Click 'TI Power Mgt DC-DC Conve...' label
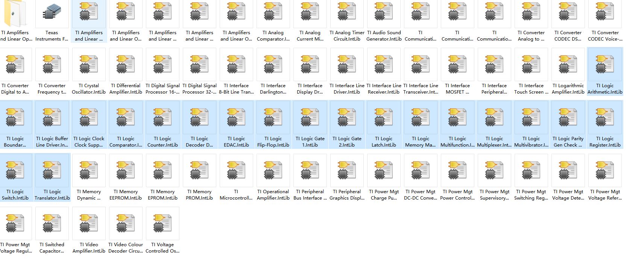644x268 pixels. [421, 195]
